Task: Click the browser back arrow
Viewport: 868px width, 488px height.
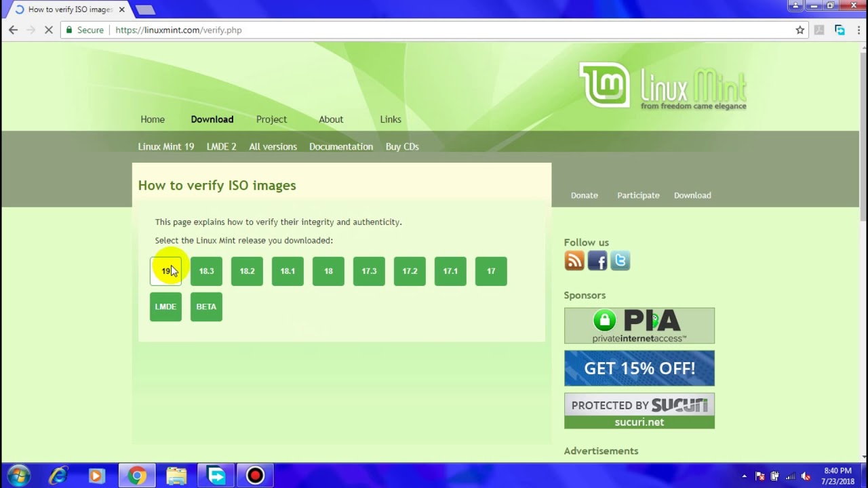Action: [x=13, y=30]
